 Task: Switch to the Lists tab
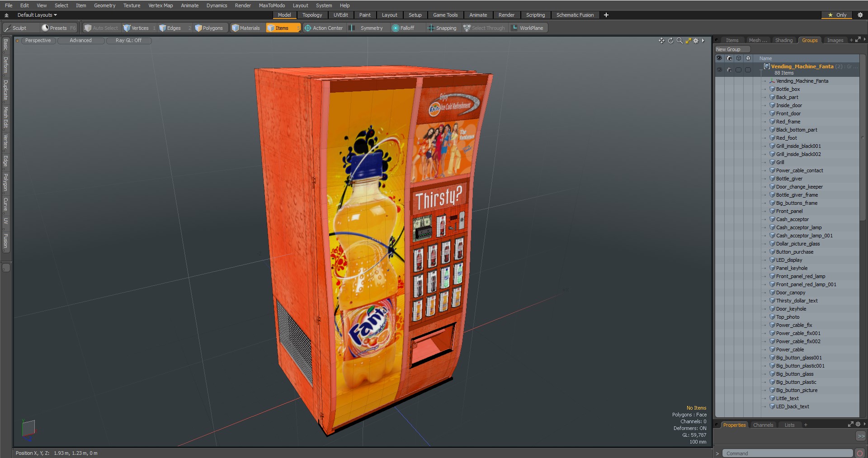click(x=789, y=425)
